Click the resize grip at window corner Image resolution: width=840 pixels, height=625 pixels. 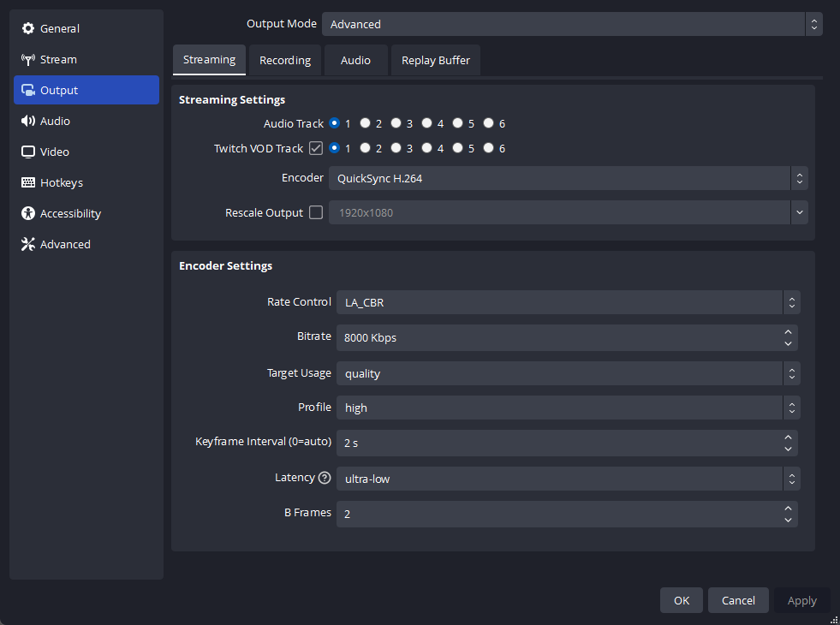click(x=833, y=619)
